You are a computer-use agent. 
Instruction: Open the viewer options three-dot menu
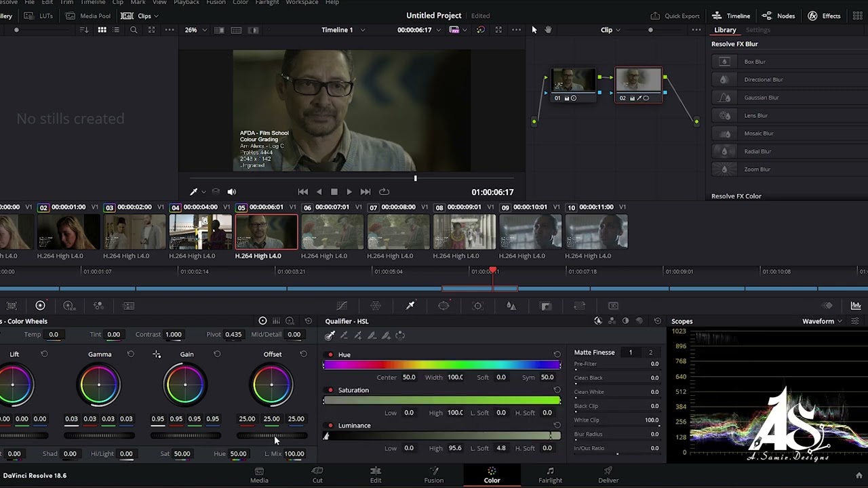(517, 30)
